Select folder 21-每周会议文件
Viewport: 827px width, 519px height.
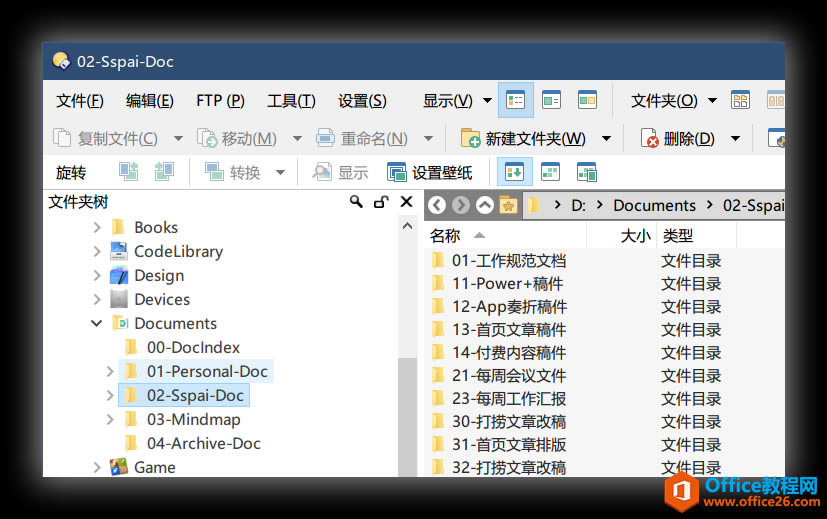click(508, 376)
